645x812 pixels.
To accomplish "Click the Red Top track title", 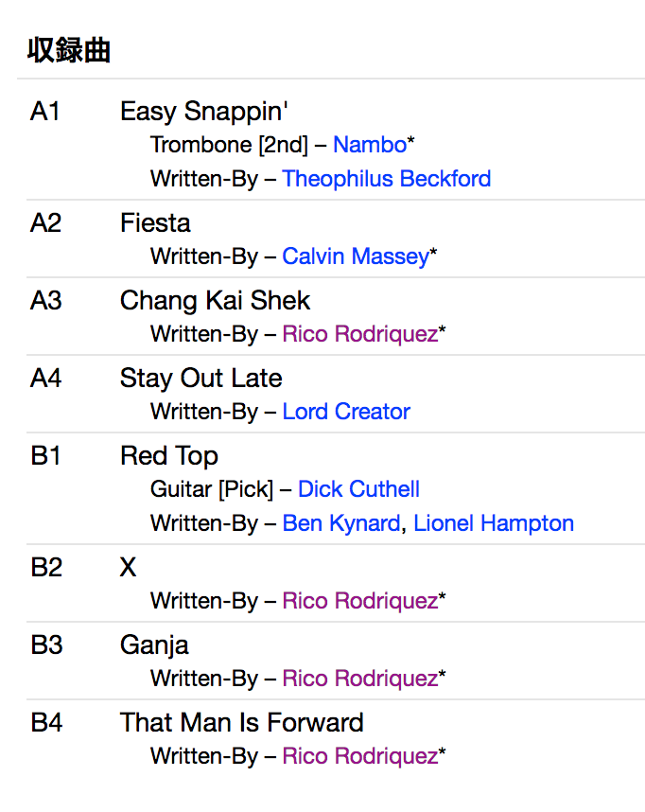I will click(x=168, y=456).
